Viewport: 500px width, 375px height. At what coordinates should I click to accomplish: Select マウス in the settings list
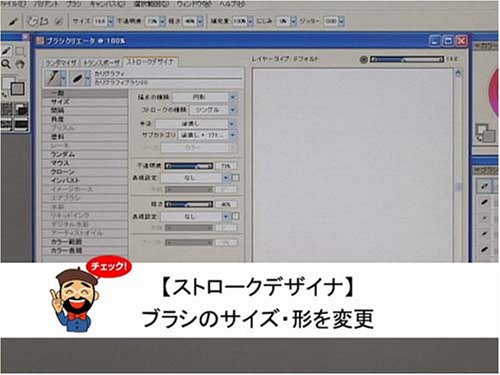click(x=85, y=163)
